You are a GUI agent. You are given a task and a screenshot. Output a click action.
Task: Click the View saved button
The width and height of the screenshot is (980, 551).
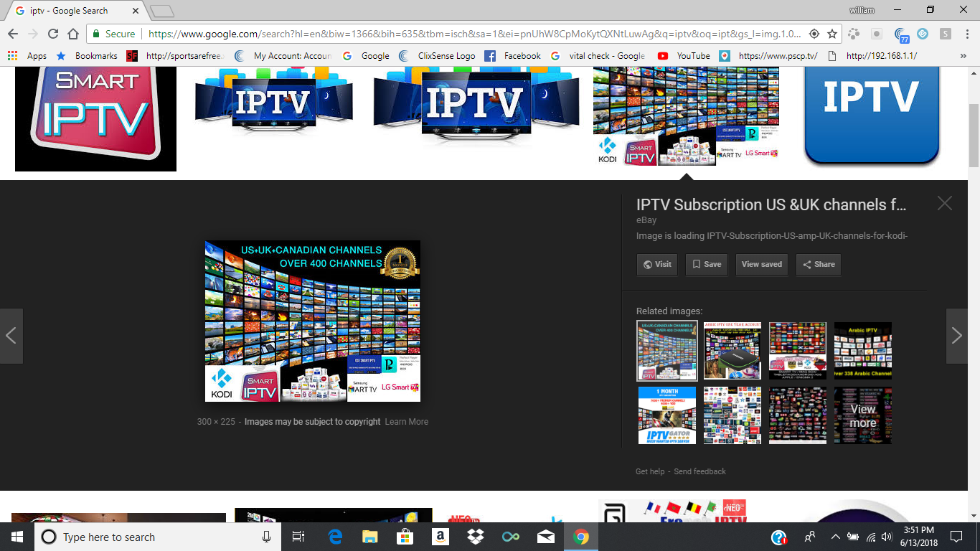coord(762,264)
